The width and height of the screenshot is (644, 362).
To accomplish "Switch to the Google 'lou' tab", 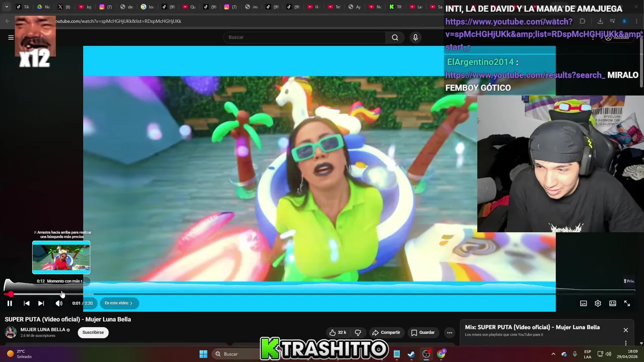I will (x=147, y=7).
